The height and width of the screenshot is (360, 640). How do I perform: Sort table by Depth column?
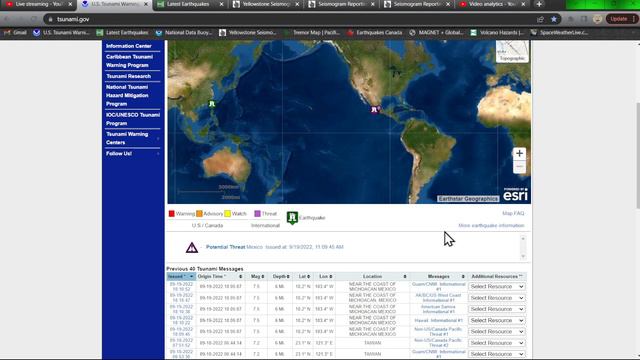point(281,276)
